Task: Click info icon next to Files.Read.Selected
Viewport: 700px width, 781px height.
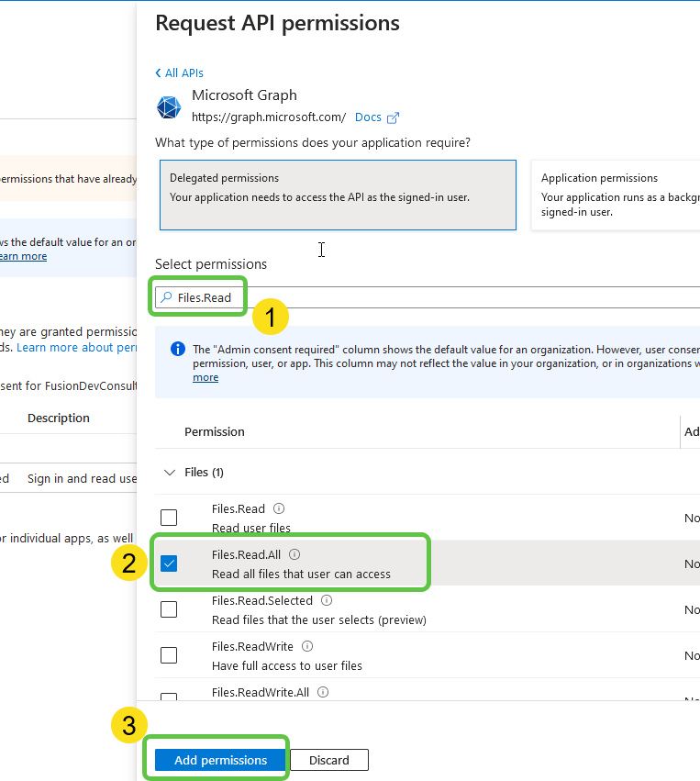Action: tap(327, 600)
